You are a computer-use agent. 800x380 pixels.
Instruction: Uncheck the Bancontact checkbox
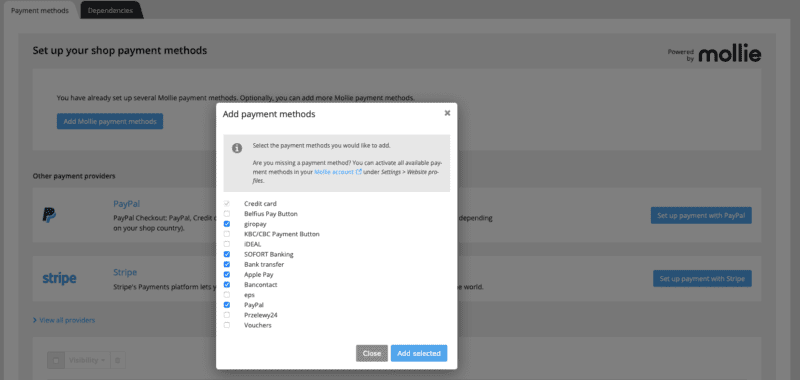[x=227, y=285]
